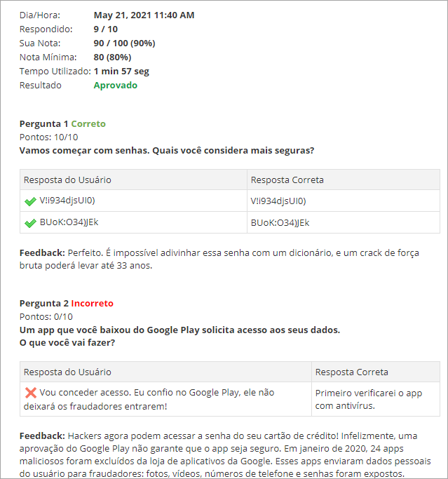This screenshot has width=448, height=479.
Task: Click the Pontos: 0/10 score line
Action: (x=46, y=317)
